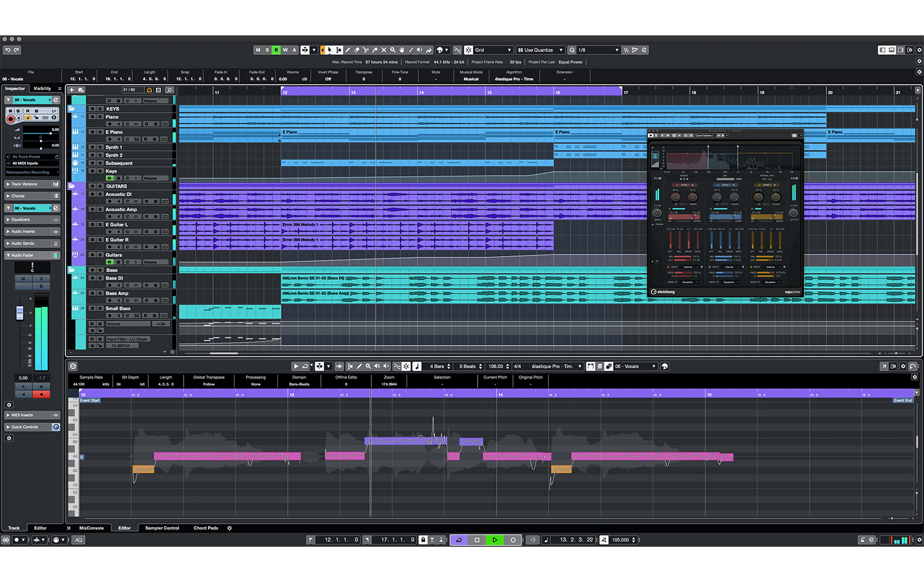Image resolution: width=924 pixels, height=582 pixels.
Task: Open inspector setup gear below Quick Controls
Action: (9, 438)
